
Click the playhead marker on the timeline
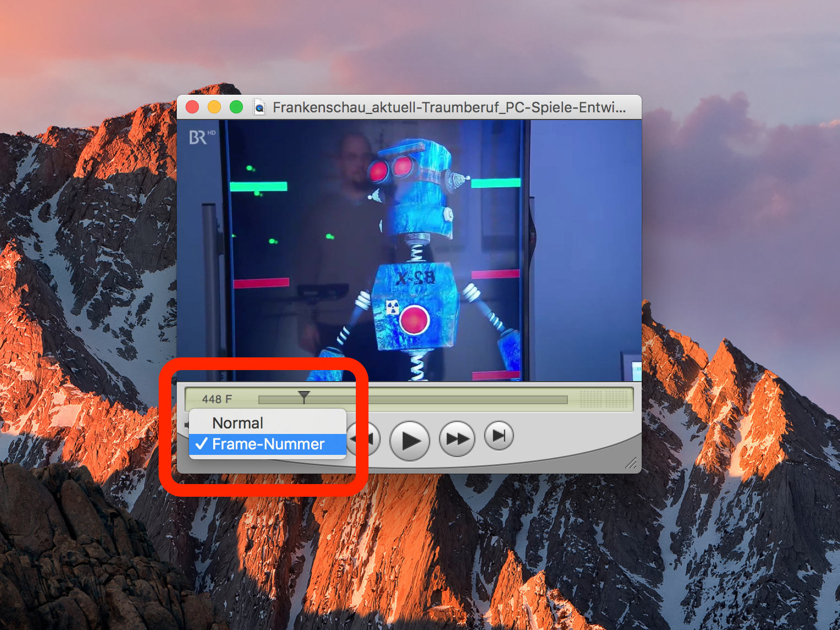[304, 397]
